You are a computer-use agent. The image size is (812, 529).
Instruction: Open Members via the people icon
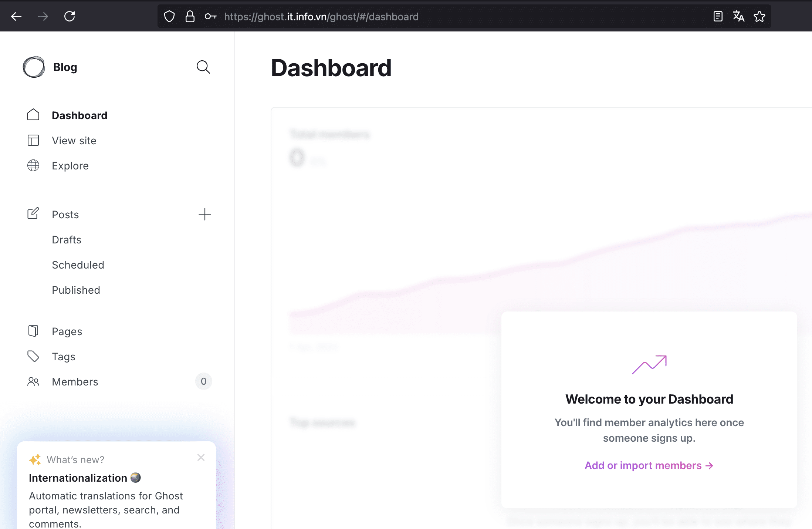33,381
